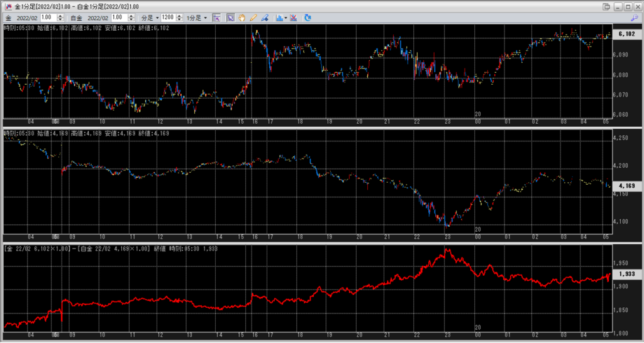Click the gold multiplier 1.00 field
Screen dimensions: 644x343
click(x=47, y=18)
